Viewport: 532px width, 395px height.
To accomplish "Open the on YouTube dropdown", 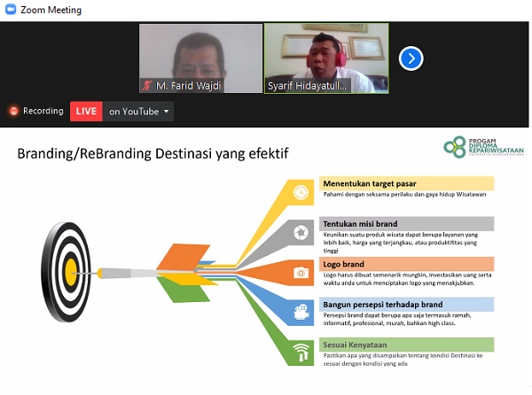I will click(138, 111).
